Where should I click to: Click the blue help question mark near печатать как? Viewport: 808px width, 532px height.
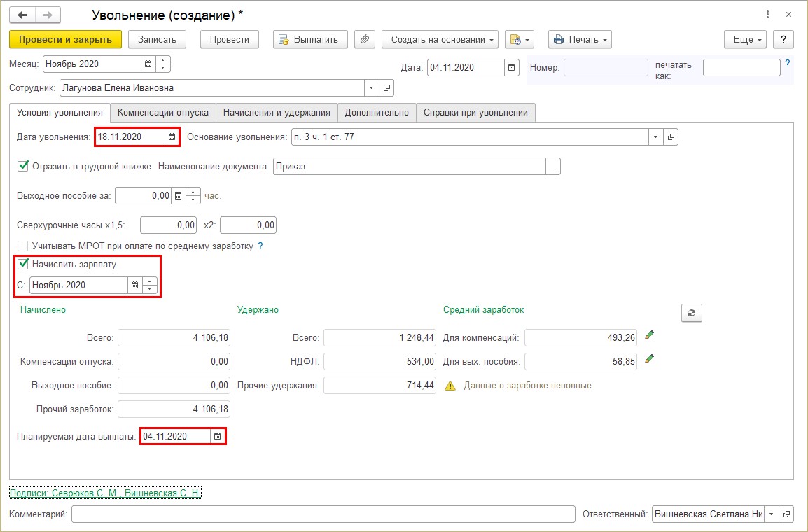click(788, 63)
